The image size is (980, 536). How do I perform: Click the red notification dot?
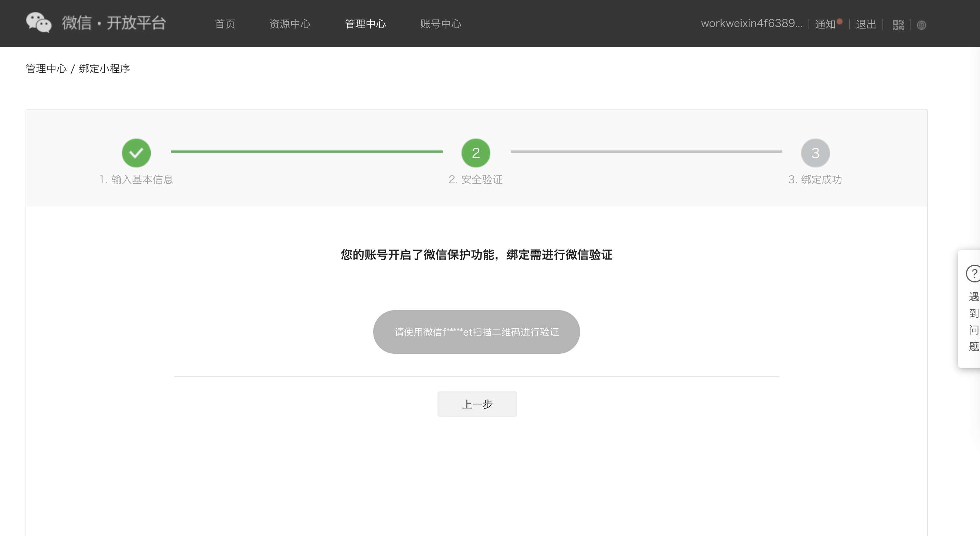(x=840, y=21)
